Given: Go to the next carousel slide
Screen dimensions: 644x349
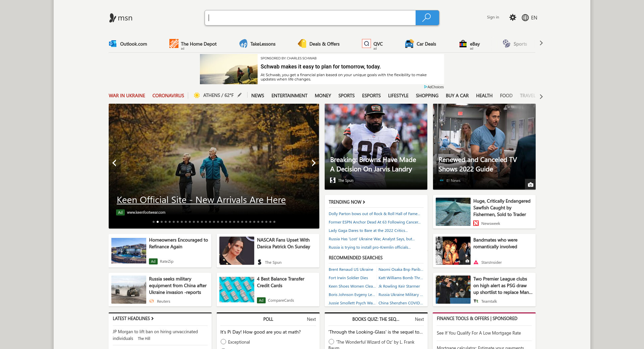Looking at the screenshot, I should 313,163.
